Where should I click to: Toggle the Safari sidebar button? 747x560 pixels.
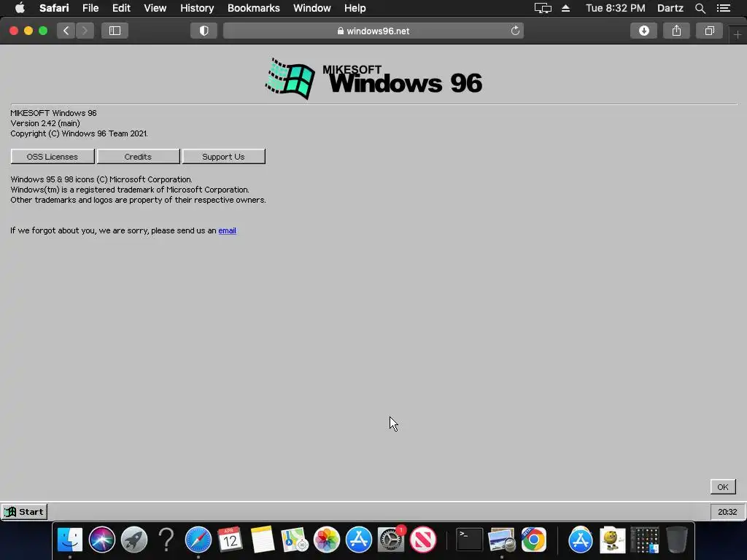115,31
